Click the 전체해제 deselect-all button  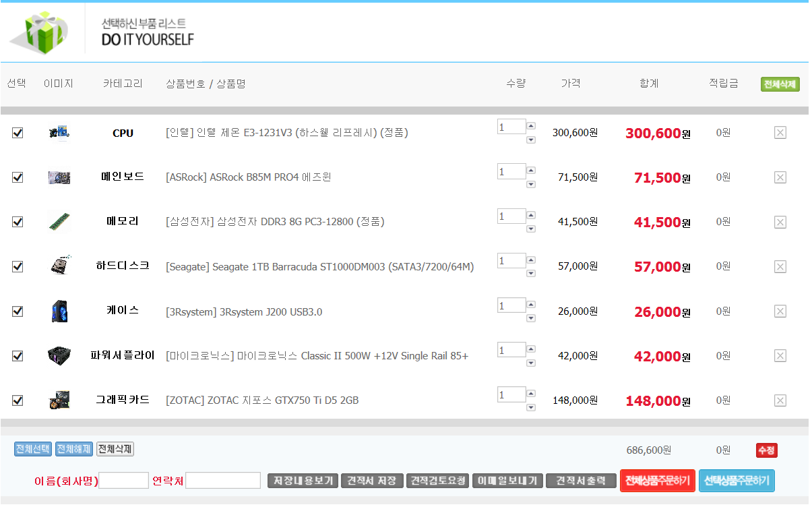74,449
